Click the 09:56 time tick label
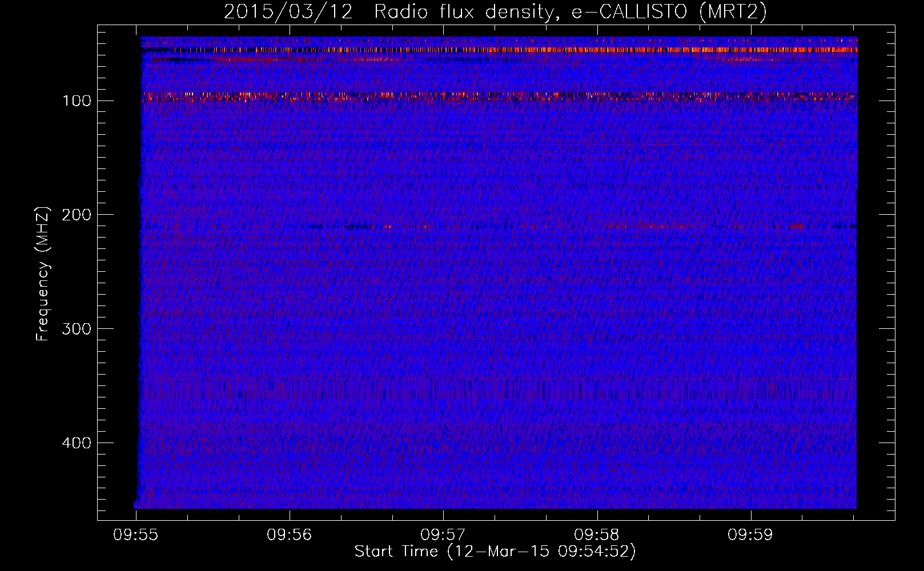This screenshot has width=924, height=571. click(x=290, y=535)
